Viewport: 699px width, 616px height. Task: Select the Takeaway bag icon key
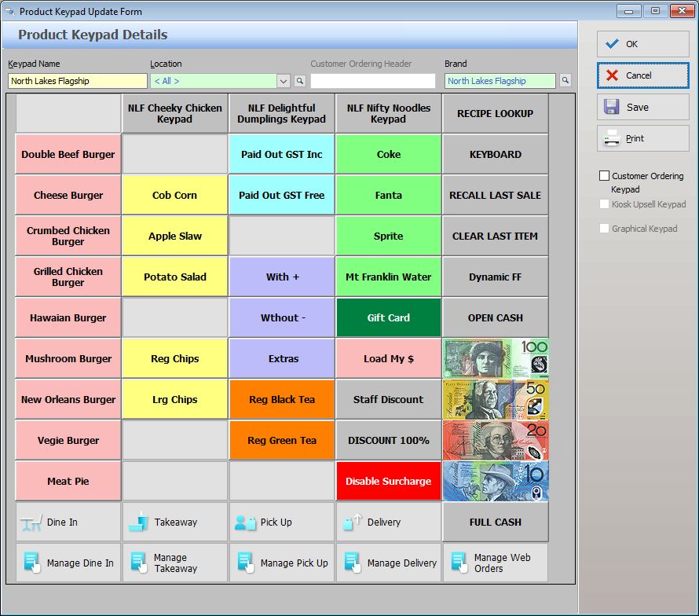[175, 522]
